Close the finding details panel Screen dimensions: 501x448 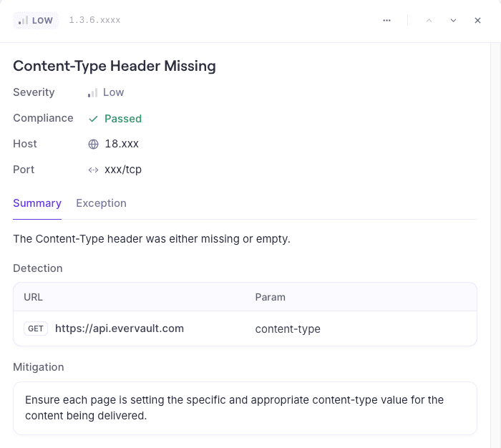click(x=477, y=21)
